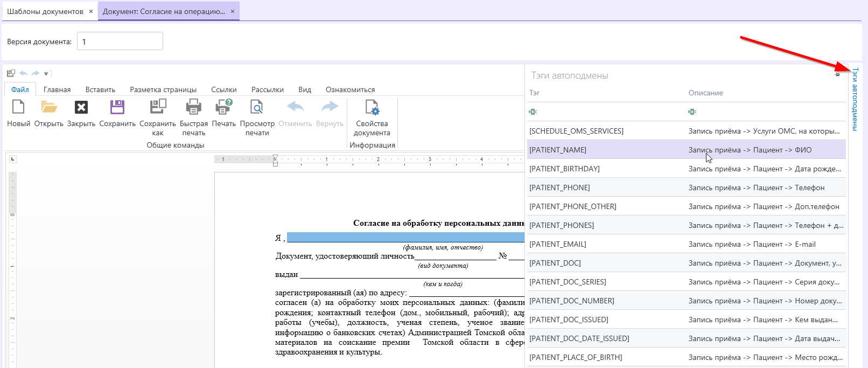Image resolution: width=868 pixels, height=368 pixels.
Task: Click the ruler indent marker
Action: click(x=275, y=160)
